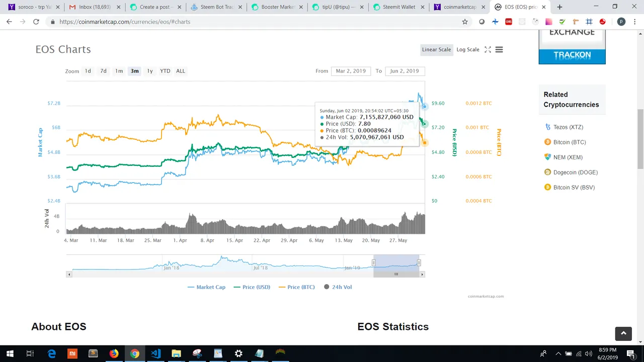The height and width of the screenshot is (362, 644).
Task: Launch Microsoft Edge from taskbar
Action: 51,354
